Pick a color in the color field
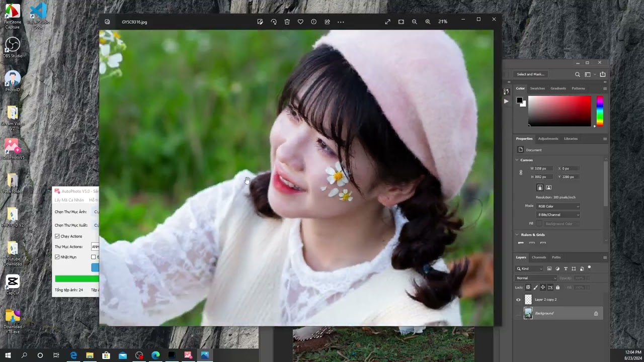The height and width of the screenshot is (362, 644). coord(559,111)
